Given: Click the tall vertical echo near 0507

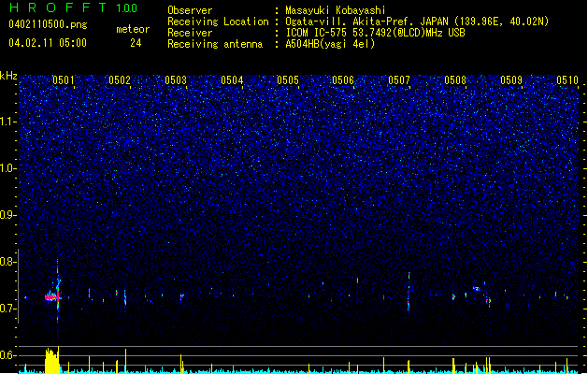Looking at the screenshot, I should tap(409, 292).
